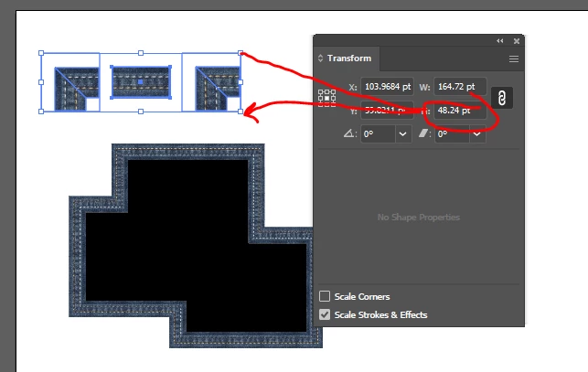Viewport: 588px width, 372px height.
Task: Edit the shear angle field
Action: point(452,133)
